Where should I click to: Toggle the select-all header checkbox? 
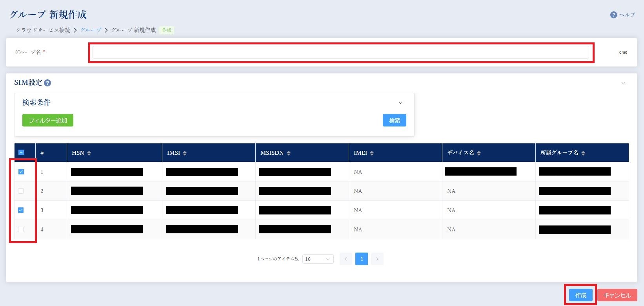[x=21, y=152]
